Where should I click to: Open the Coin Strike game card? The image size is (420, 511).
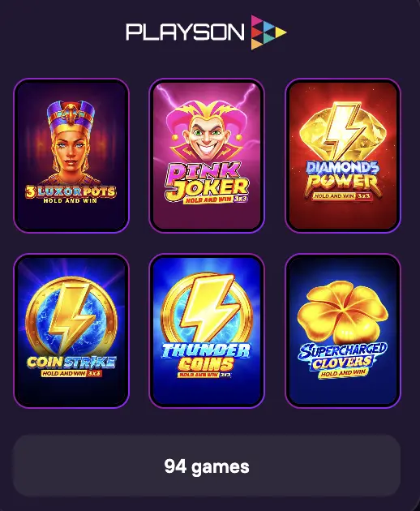pos(71,331)
